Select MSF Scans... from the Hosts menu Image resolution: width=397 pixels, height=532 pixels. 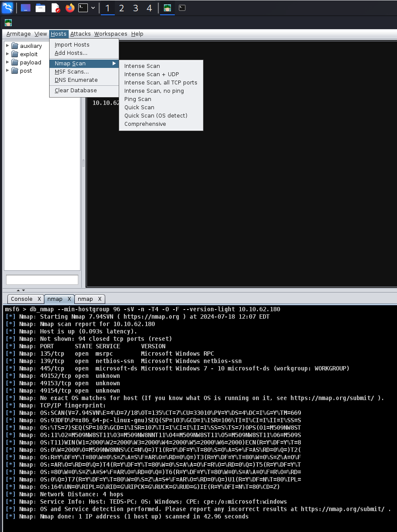(84, 72)
